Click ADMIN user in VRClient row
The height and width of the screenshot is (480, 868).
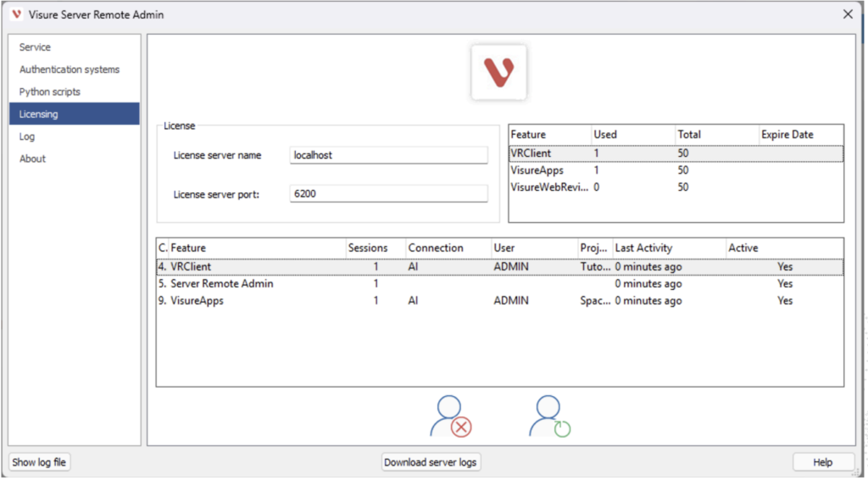point(511,267)
